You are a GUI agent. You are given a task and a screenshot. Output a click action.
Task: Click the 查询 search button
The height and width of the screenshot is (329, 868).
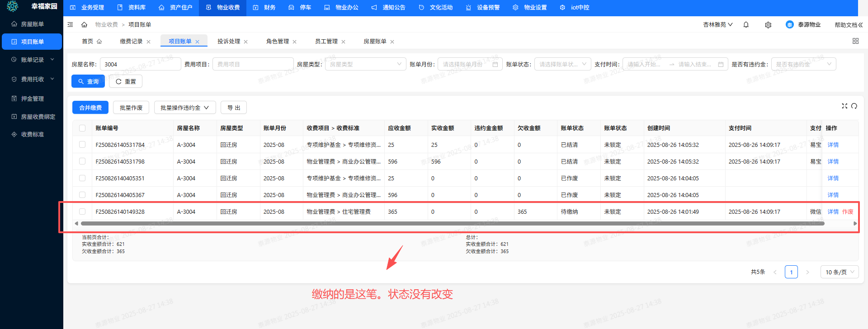pos(88,81)
